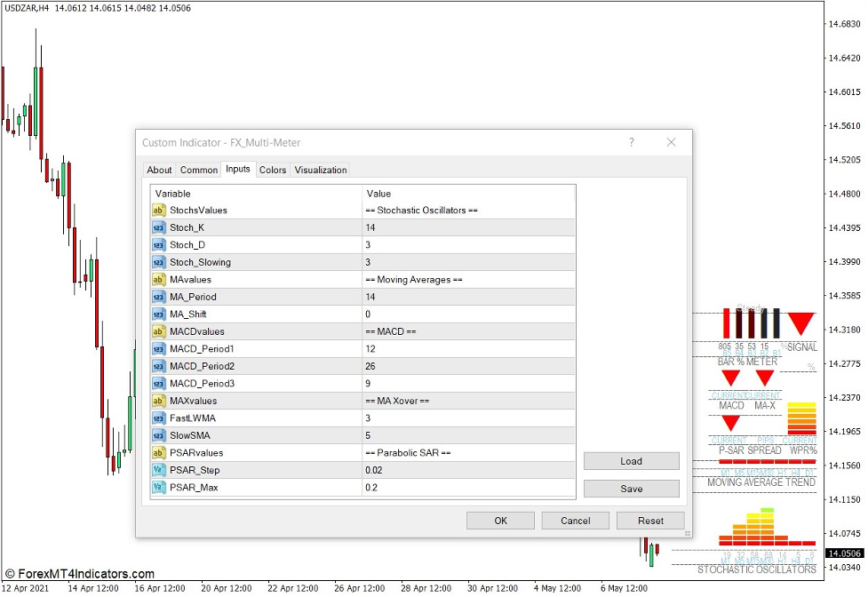
Task: Switch to the Colors tab
Action: [273, 170]
